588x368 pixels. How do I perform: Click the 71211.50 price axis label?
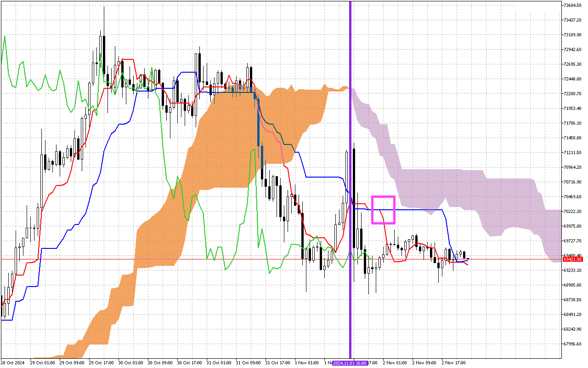point(573,153)
